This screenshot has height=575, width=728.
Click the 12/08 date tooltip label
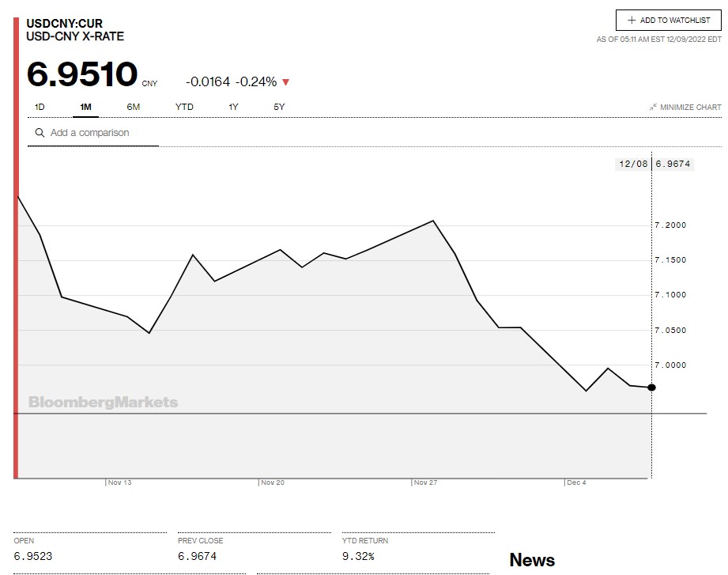633,164
